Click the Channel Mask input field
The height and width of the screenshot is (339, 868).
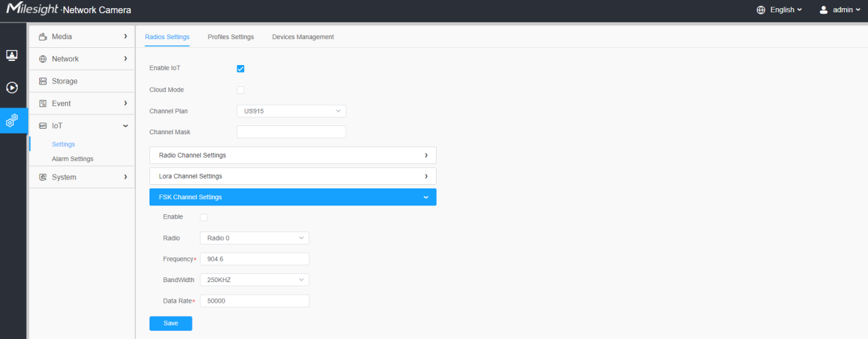[291, 132]
